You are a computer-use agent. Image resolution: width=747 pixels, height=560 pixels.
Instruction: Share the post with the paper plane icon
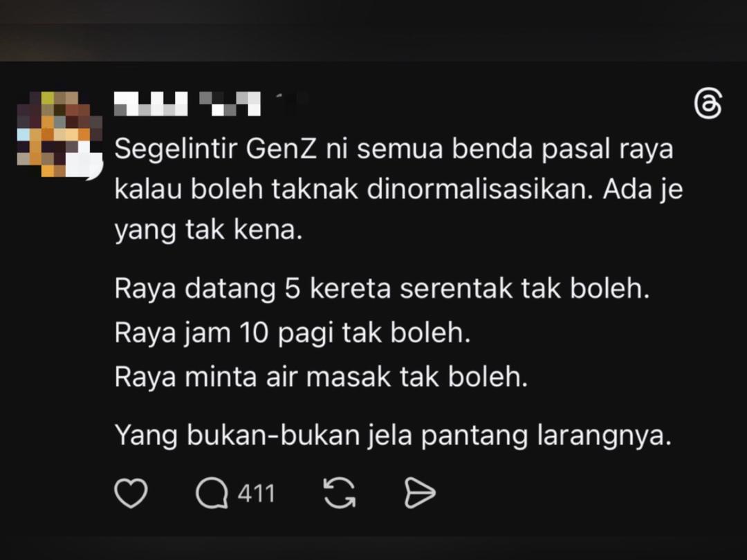420,494
